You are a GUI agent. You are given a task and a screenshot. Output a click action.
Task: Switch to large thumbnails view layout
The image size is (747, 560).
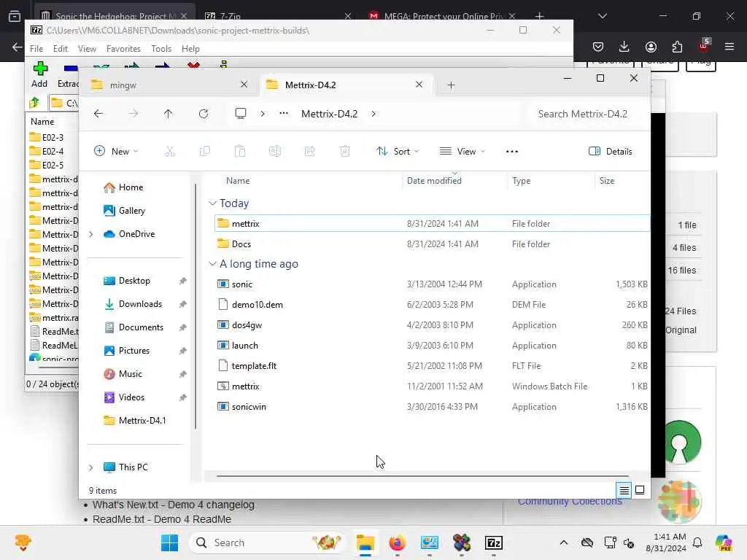(x=640, y=490)
